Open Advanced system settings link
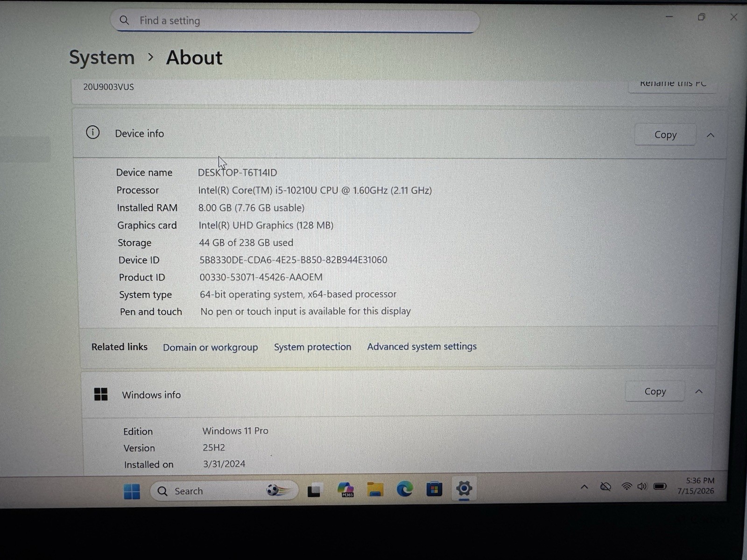The width and height of the screenshot is (747, 560). 422,346
